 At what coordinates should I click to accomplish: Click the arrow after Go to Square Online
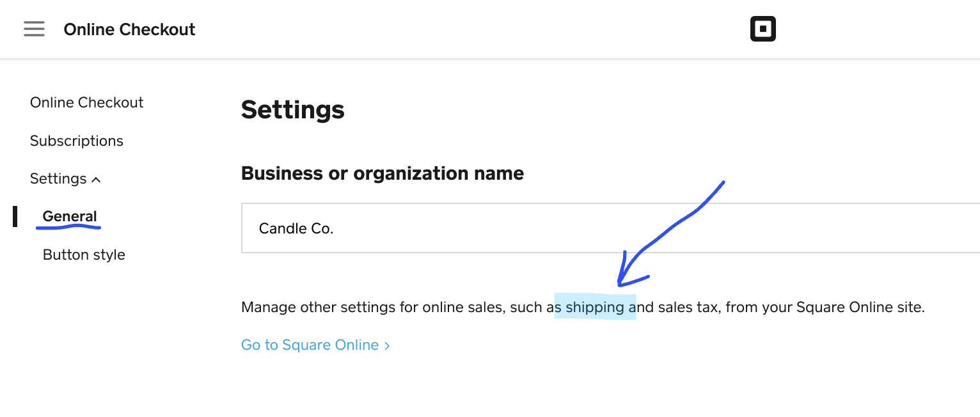pos(387,346)
